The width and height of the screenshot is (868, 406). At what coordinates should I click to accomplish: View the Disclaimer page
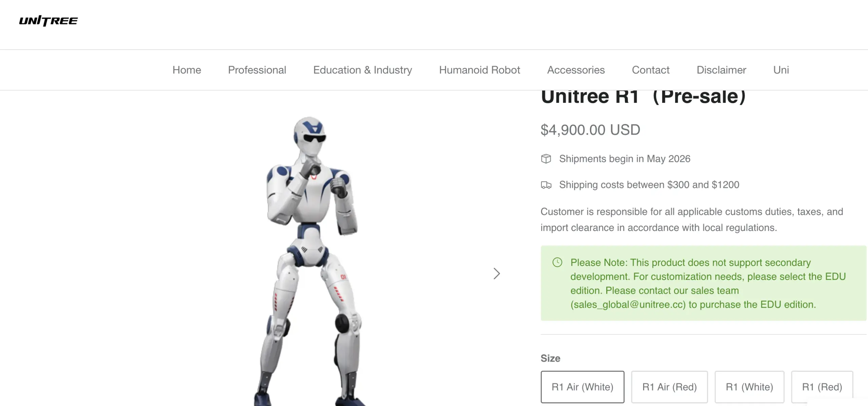point(721,70)
